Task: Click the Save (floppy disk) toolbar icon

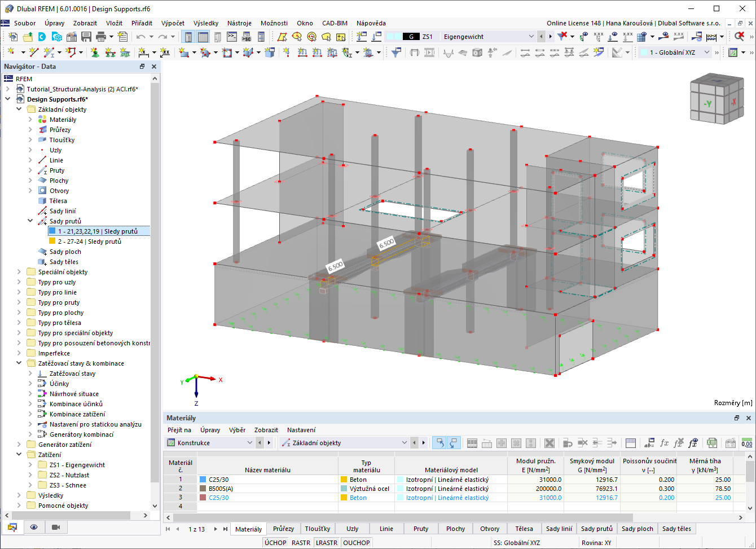Action: pos(86,37)
